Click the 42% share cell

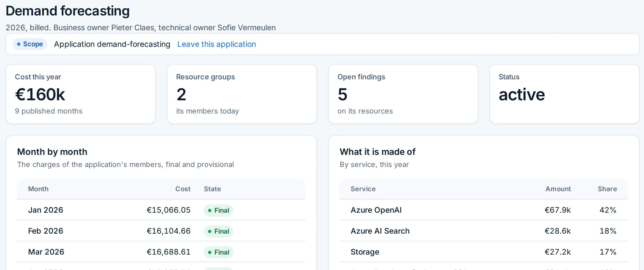(x=608, y=210)
